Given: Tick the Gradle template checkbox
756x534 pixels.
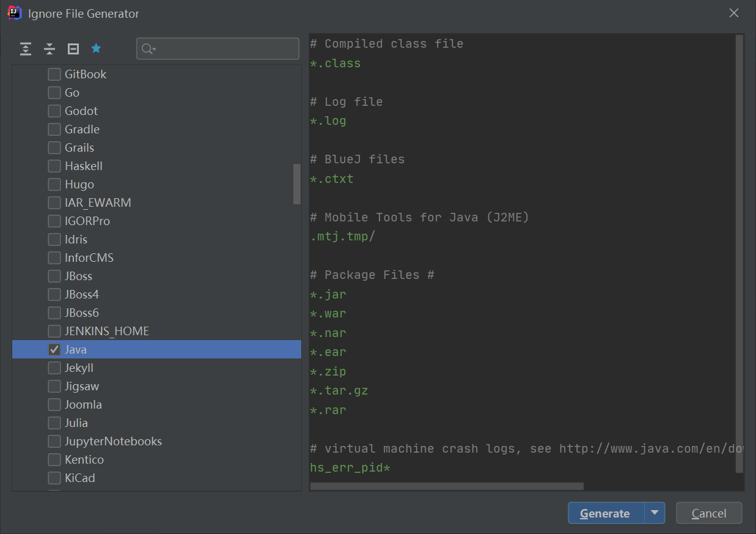Looking at the screenshot, I should click(x=54, y=129).
